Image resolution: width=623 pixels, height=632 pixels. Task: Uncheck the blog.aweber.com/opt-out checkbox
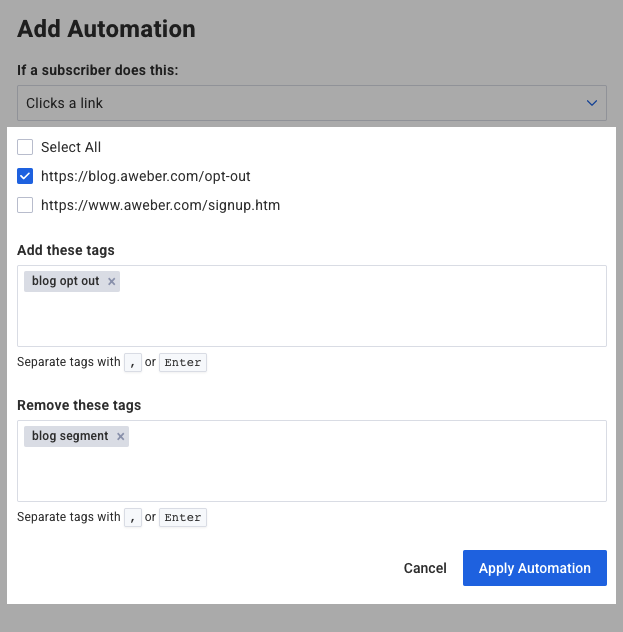[25, 176]
